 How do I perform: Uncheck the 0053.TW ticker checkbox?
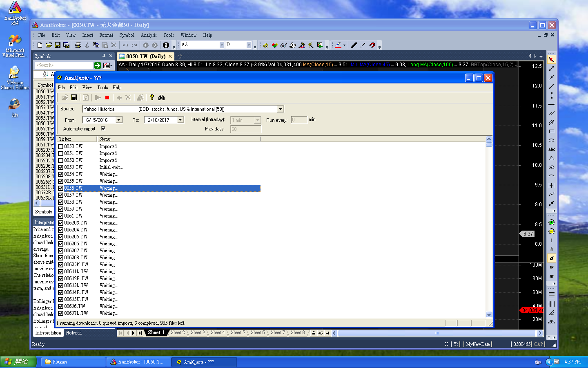pyautogui.click(x=60, y=167)
